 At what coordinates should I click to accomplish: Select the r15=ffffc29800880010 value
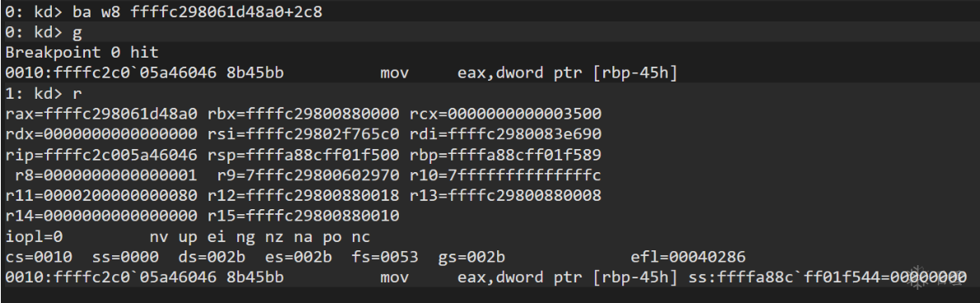[x=304, y=217]
